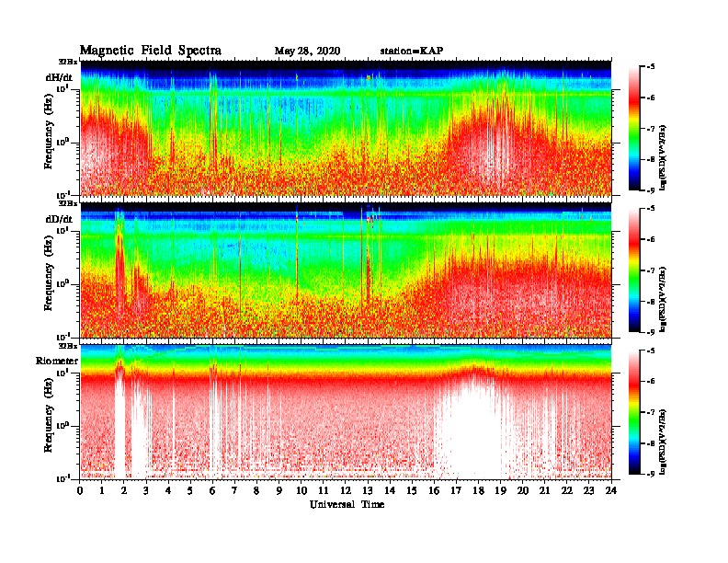Click the 'station=KAP' label
The width and height of the screenshot is (728, 563).
(x=412, y=51)
